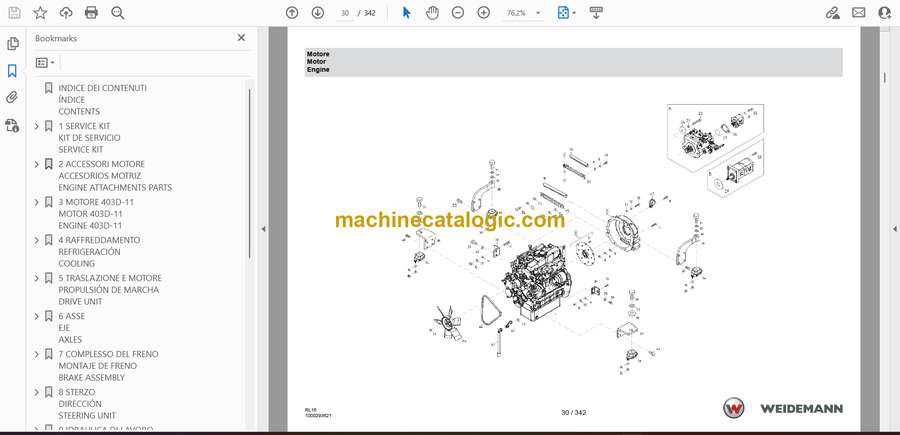The width and height of the screenshot is (900, 435).
Task: Send document by email icon
Action: 859,13
